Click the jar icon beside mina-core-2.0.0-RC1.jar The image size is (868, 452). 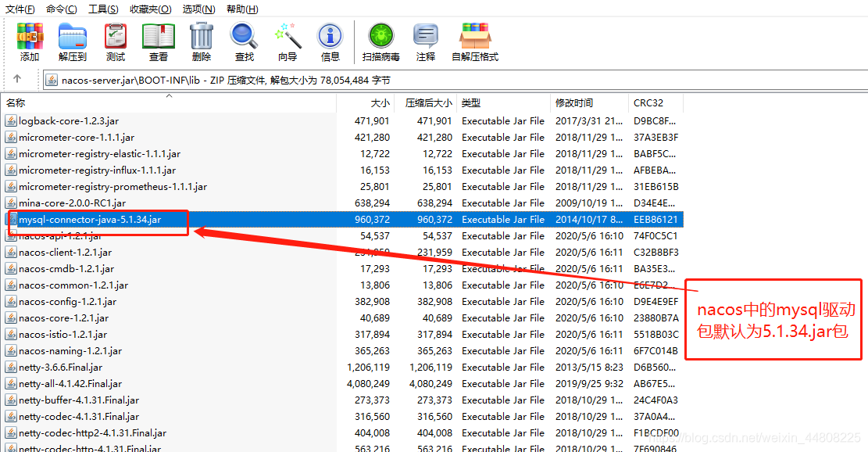(x=10, y=203)
